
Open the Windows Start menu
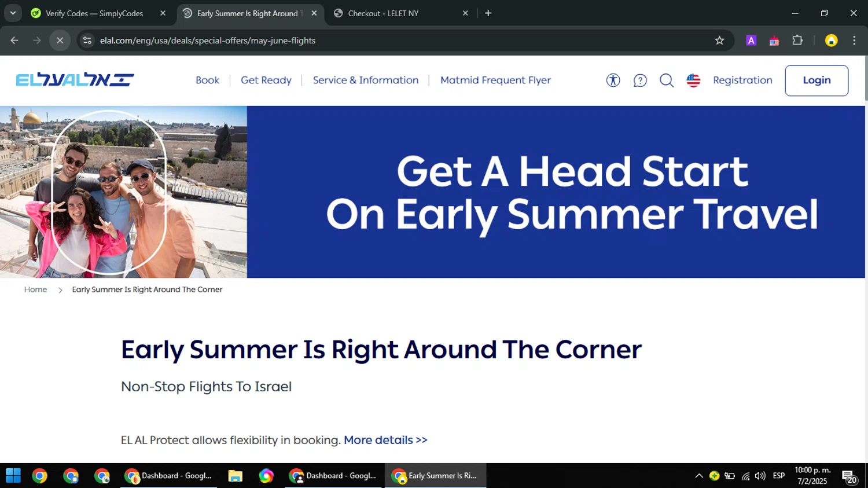point(13,476)
